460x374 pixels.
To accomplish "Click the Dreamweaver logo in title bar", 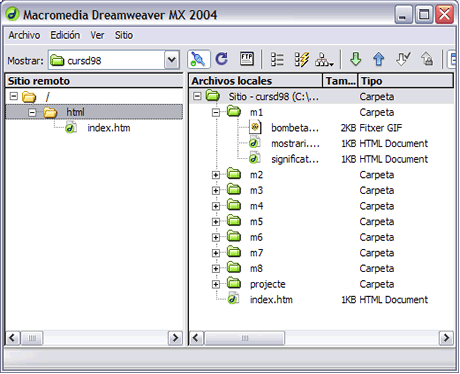I will (x=12, y=14).
